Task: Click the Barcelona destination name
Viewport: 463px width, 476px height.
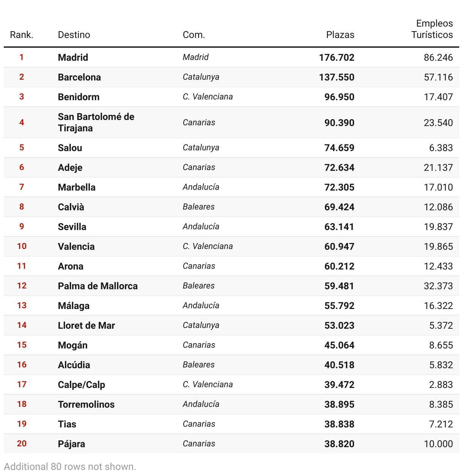Action: point(79,77)
